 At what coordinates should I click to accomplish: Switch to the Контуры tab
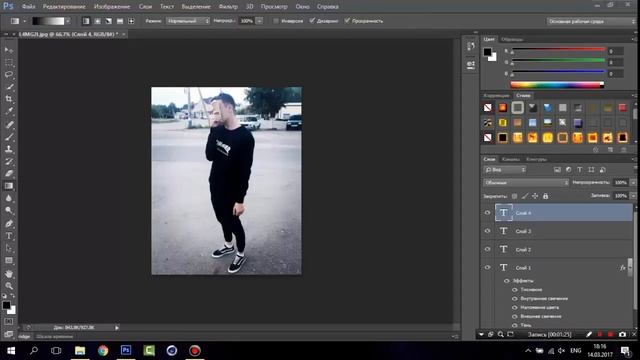536,160
